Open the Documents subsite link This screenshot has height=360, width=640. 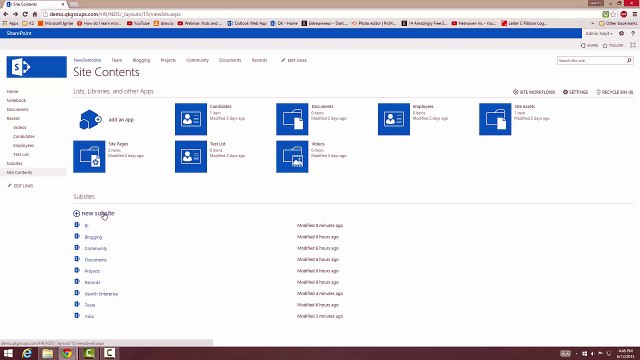(96, 260)
